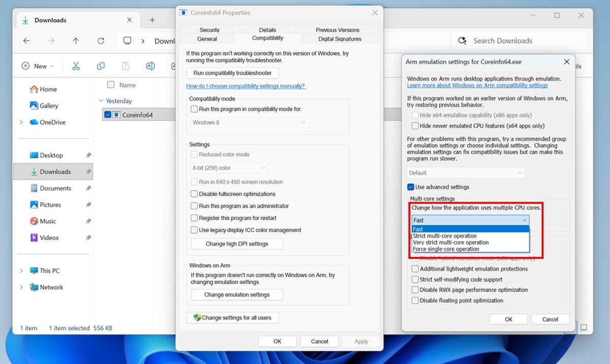Open How do I choose compatibility settings link
The image size is (610, 364).
coord(246,86)
